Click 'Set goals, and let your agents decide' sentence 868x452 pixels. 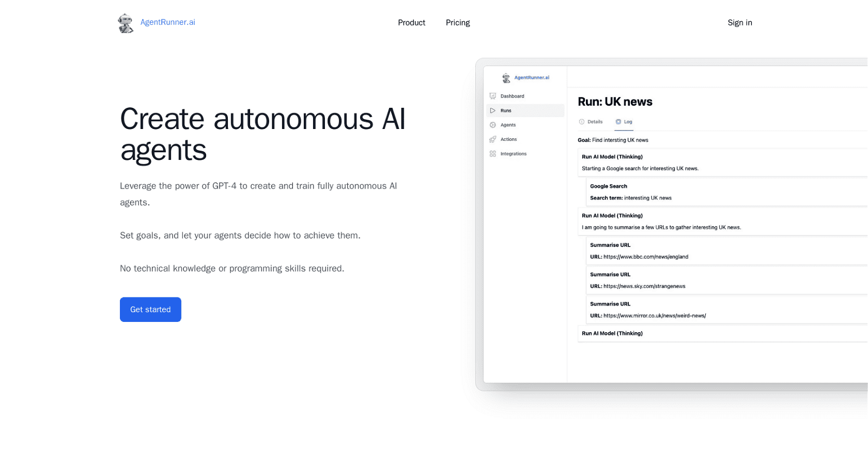click(240, 236)
